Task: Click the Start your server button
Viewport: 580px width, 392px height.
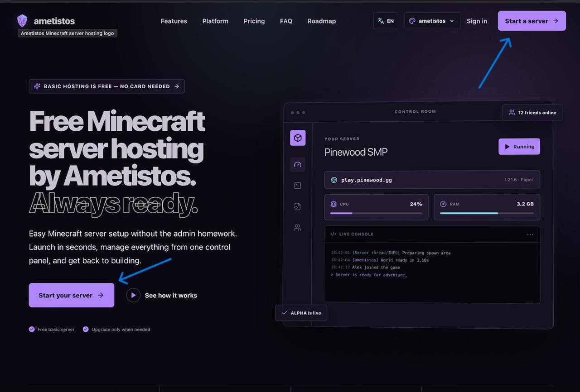Action: 72,295
